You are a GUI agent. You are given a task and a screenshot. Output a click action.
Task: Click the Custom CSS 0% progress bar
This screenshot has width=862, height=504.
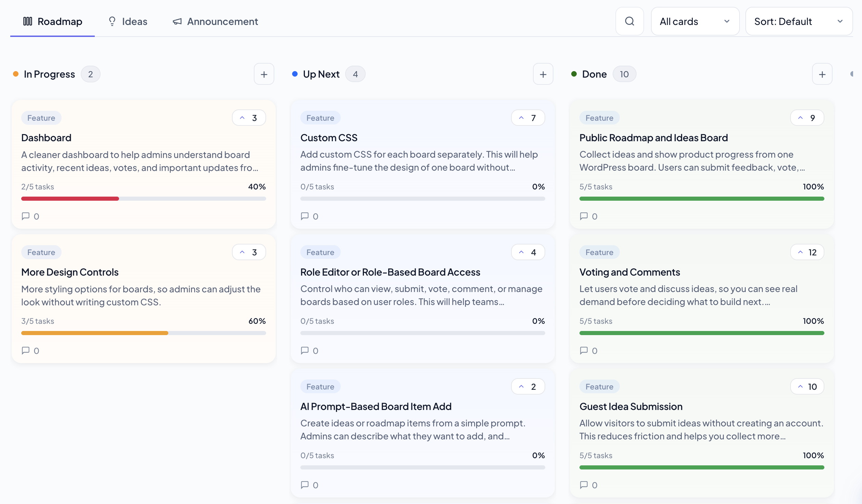click(x=423, y=199)
